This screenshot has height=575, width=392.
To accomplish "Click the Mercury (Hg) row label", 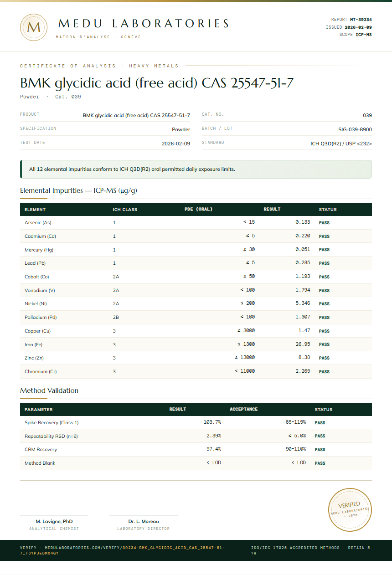I will [x=39, y=250].
